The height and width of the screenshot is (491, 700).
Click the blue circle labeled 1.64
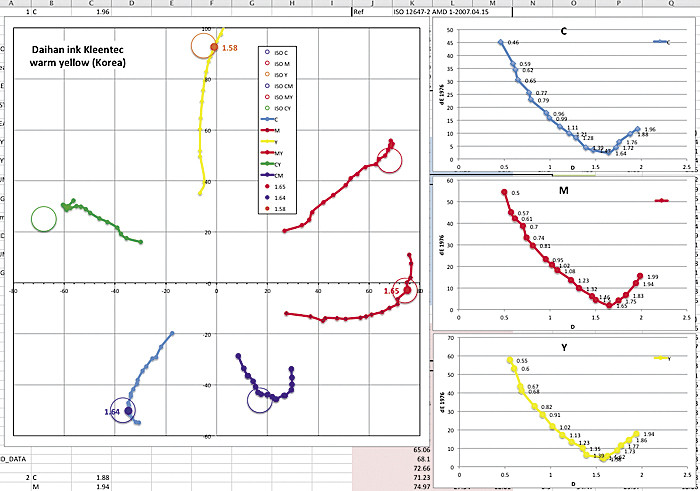point(129,410)
